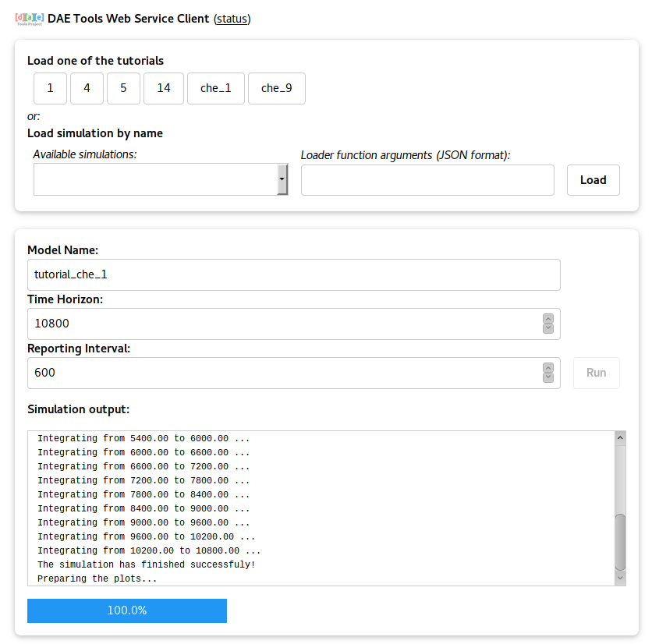The width and height of the screenshot is (652, 644).
Task: Click the Run button
Action: click(597, 373)
